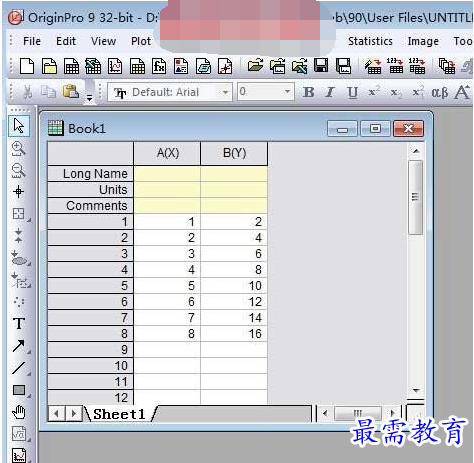Open the Plot menu
The width and height of the screenshot is (474, 463).
[141, 41]
